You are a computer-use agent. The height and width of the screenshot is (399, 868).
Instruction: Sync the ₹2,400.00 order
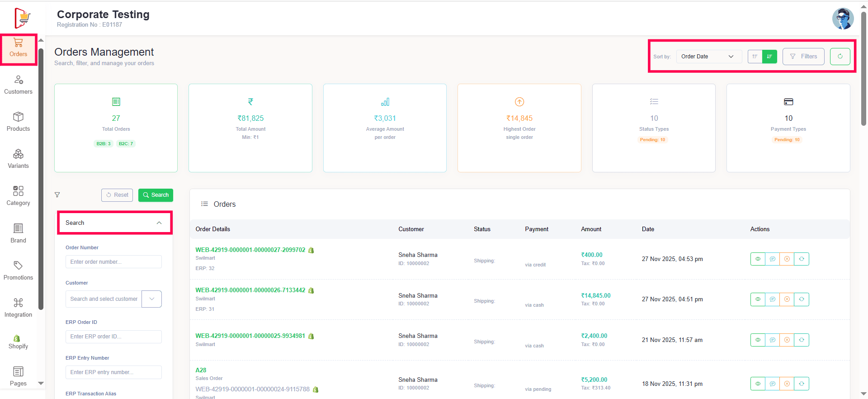pos(801,340)
